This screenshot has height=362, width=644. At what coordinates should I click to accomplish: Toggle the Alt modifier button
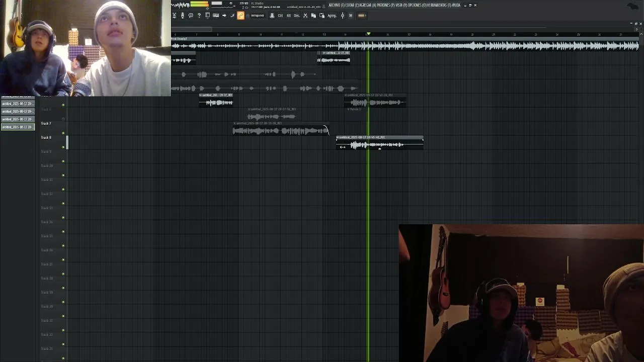click(289, 16)
